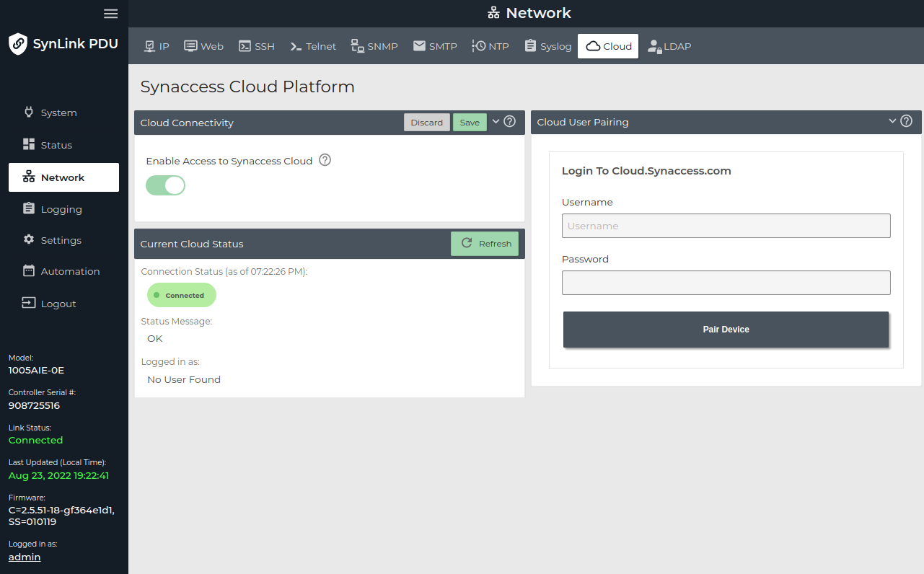Screen dimensions: 924x574
Task: Open Settings in the sidebar
Action: pos(63,240)
